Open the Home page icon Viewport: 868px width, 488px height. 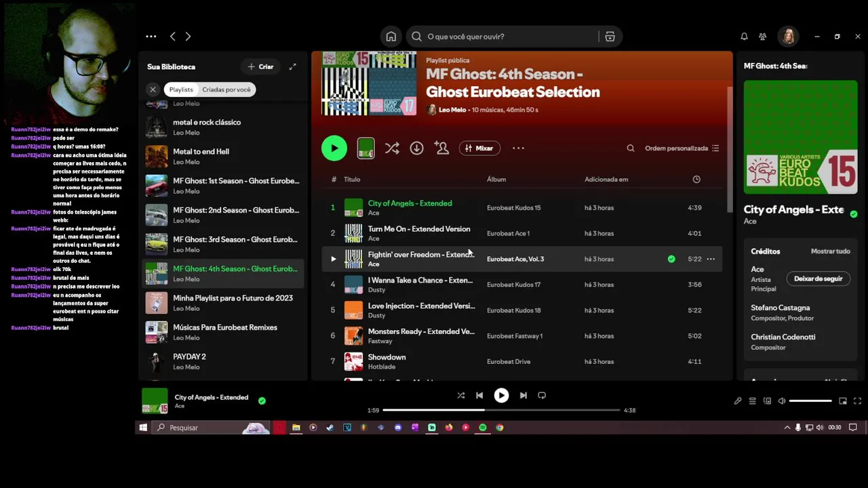click(x=391, y=37)
